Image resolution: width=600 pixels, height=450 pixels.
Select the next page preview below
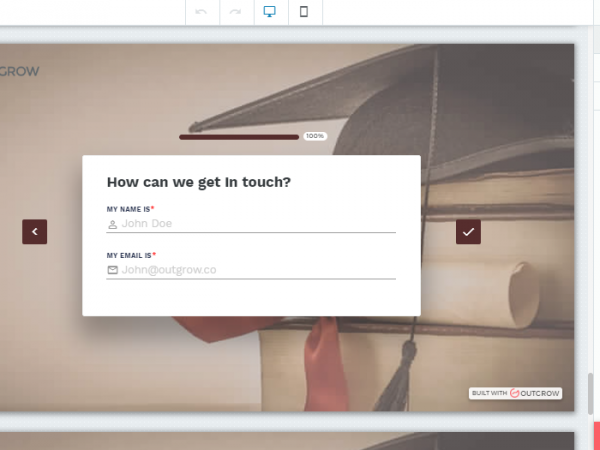point(288,441)
